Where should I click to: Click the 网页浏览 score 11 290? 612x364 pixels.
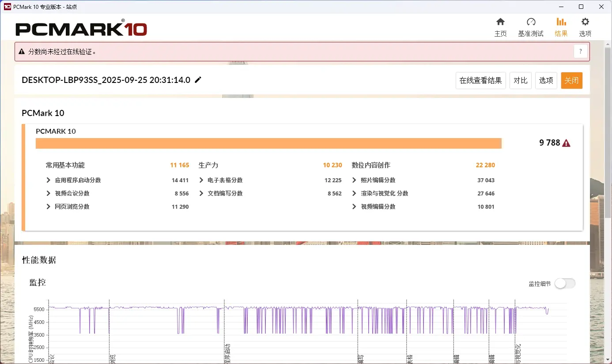[x=180, y=207]
